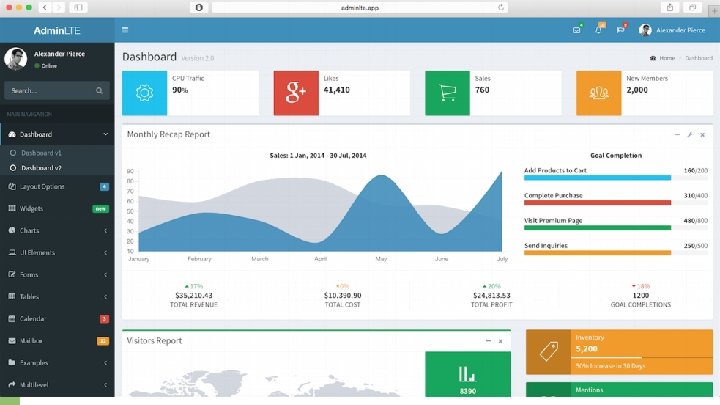Click the New Members people icon
This screenshot has width=720, height=405.
[599, 93]
